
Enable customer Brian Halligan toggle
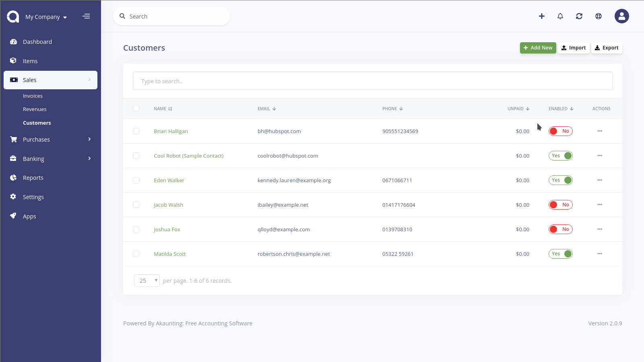[x=560, y=131]
